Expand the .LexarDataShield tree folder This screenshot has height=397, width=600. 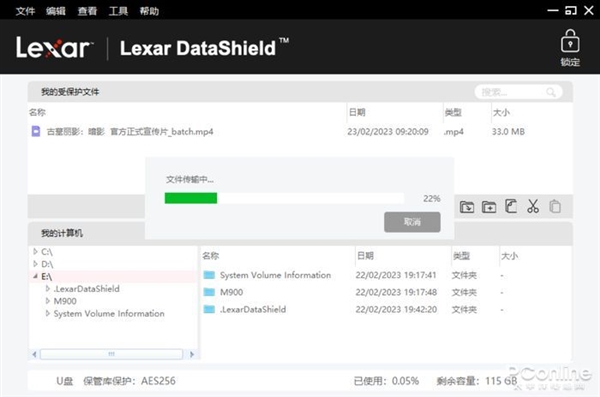pyautogui.click(x=48, y=288)
